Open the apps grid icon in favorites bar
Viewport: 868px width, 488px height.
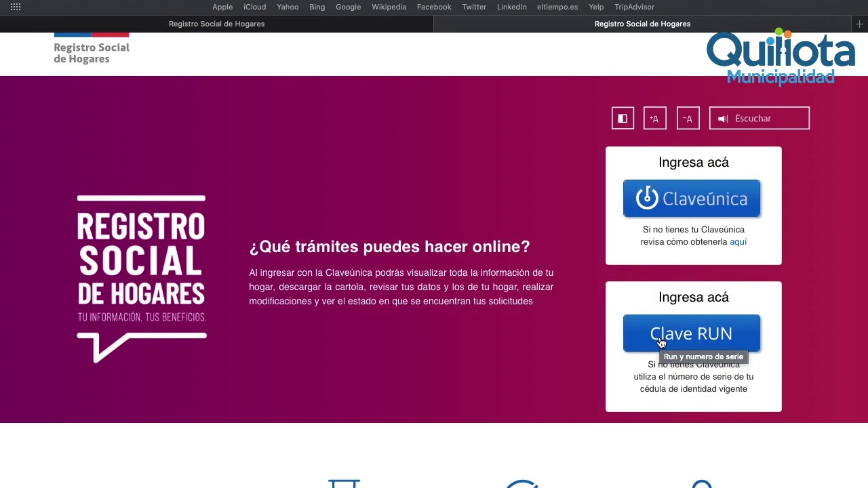pos(16,7)
